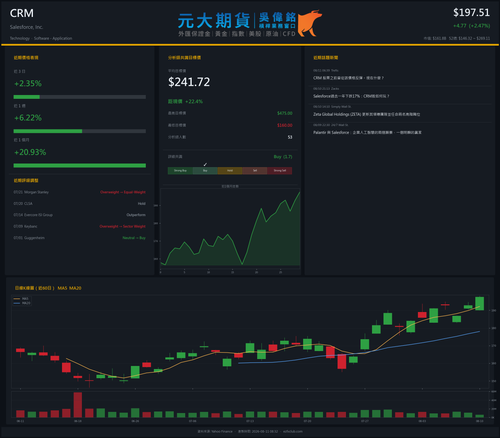Click the progress bar under +2.35%

tap(80, 97)
